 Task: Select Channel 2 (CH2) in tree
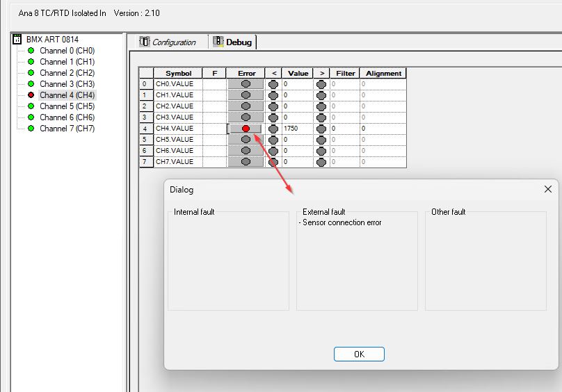click(x=67, y=73)
